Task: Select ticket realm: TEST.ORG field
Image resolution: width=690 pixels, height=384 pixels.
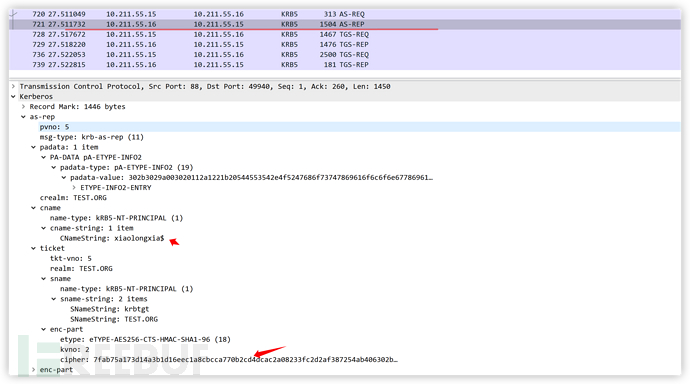Action: coord(81,268)
